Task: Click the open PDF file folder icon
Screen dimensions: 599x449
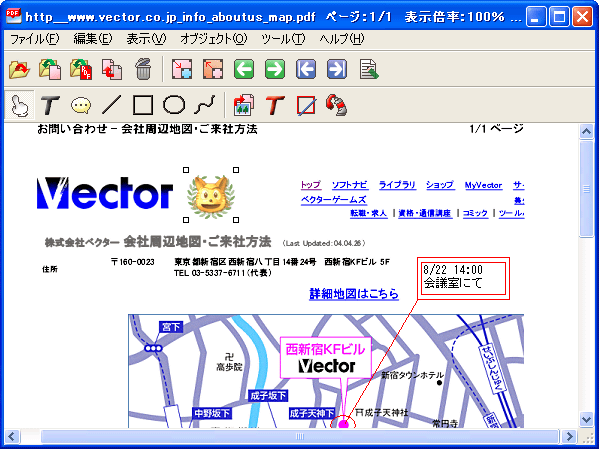Action: [x=19, y=69]
